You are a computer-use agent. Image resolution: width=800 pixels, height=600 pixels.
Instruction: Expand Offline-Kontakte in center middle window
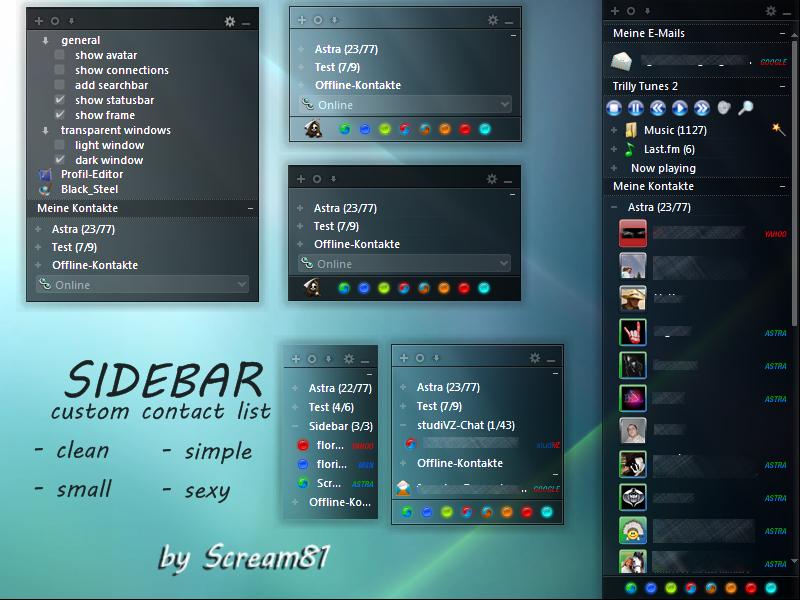[300, 244]
